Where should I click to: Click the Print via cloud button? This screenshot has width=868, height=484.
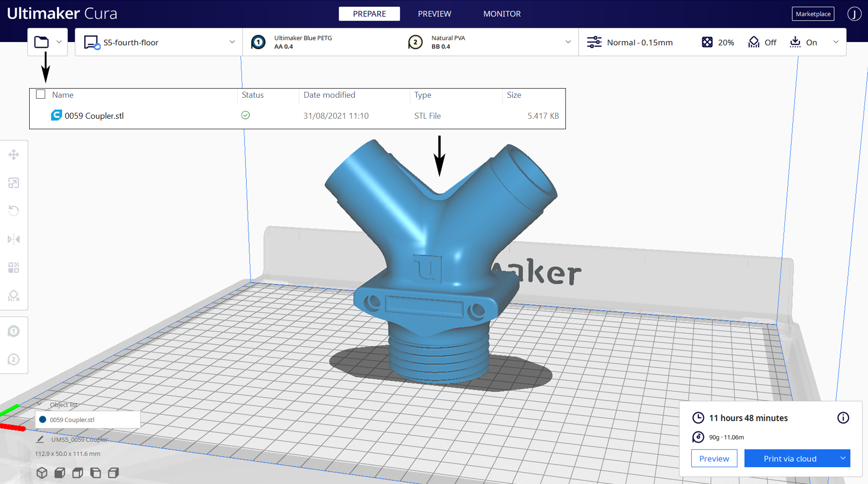coord(790,458)
